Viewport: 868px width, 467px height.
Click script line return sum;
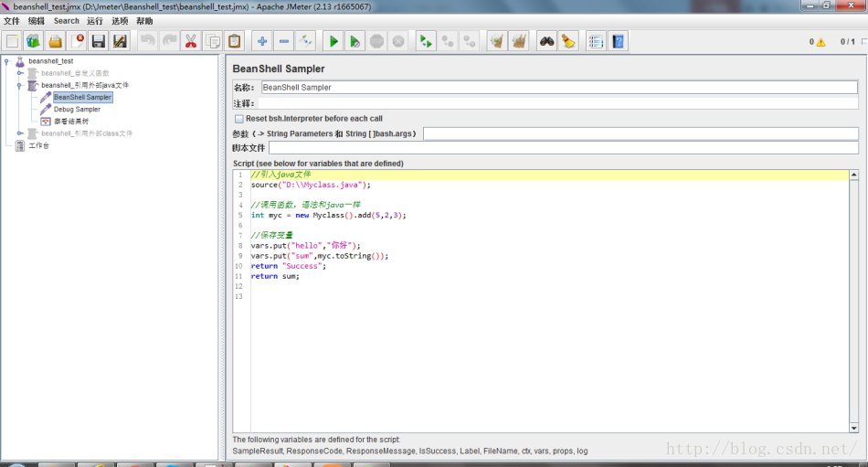(x=275, y=276)
